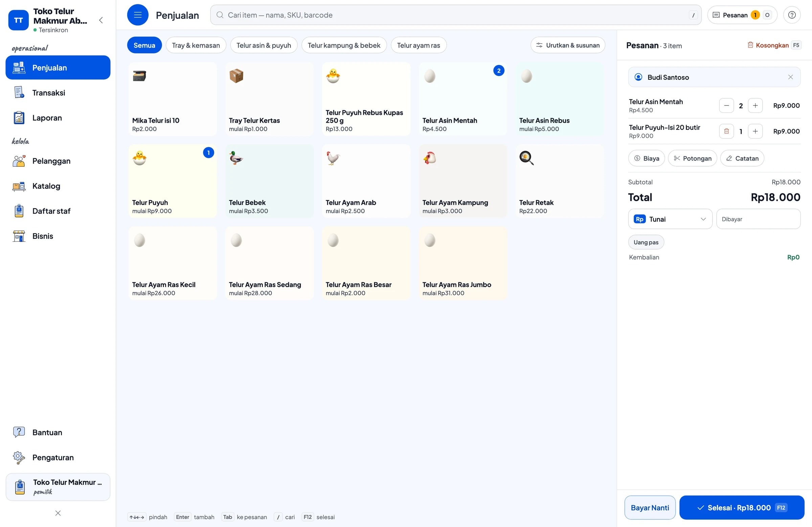The image size is (812, 527).
Task: Apply discount with Potongan button
Action: coord(692,158)
